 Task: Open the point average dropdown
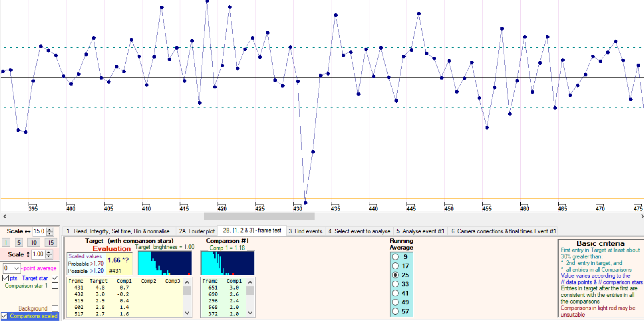coord(16,268)
